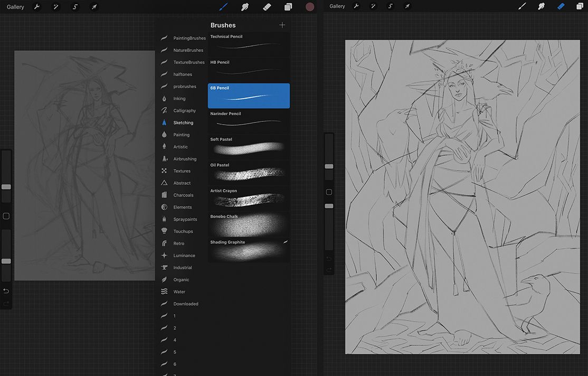Tap the modify square button on the sidebar
The image size is (588, 376).
[x=6, y=215]
